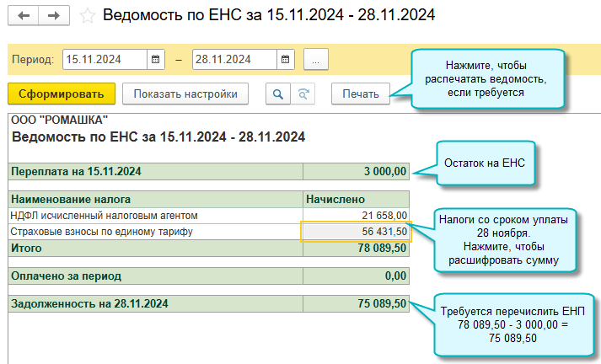Add report to favorites with star icon
This screenshot has height=364, width=601.
[x=87, y=16]
